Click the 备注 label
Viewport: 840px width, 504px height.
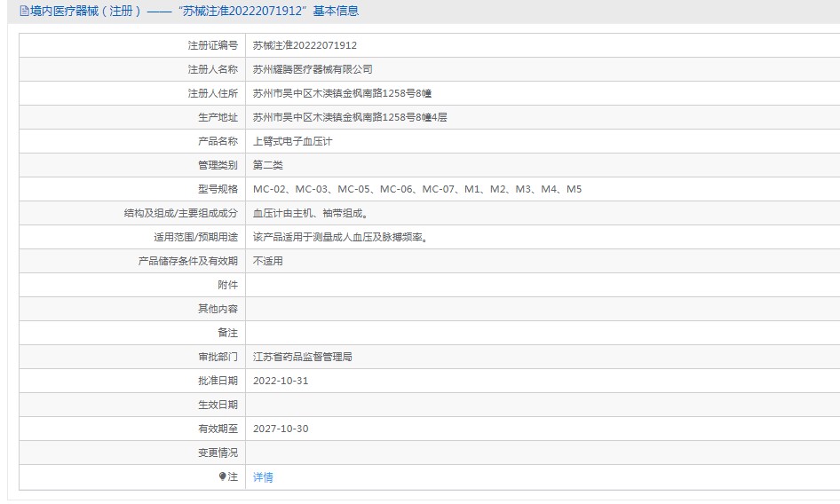(x=227, y=333)
